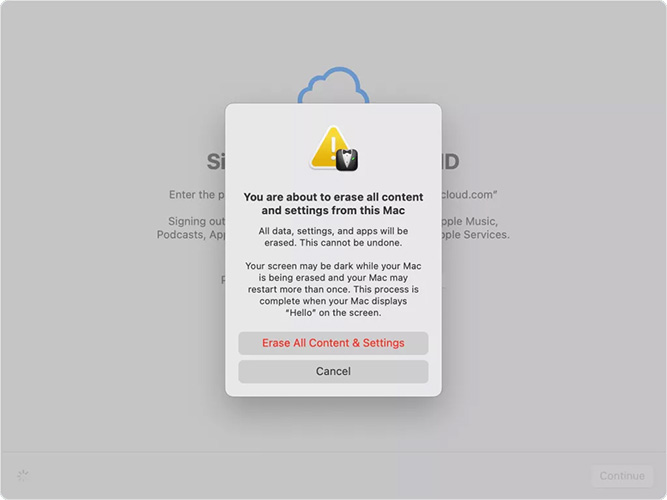Viewport: 667px width, 500px height.
Task: Click the yellow warning triangle icon
Action: 328,146
